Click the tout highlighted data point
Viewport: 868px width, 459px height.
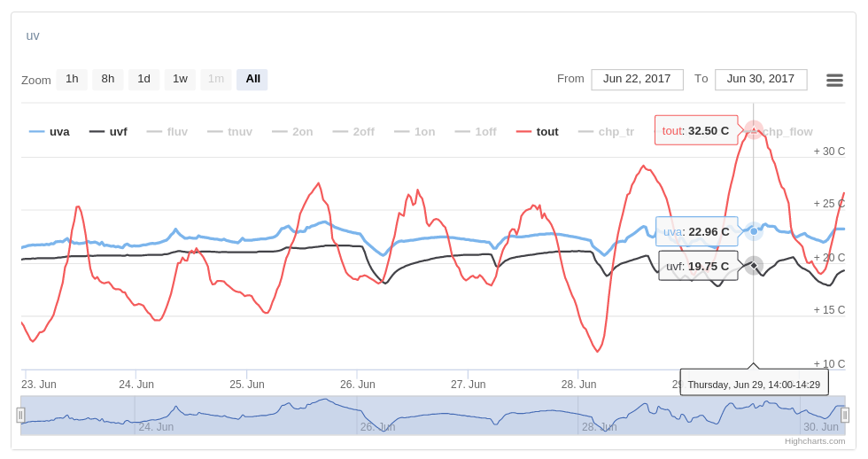pyautogui.click(x=754, y=129)
